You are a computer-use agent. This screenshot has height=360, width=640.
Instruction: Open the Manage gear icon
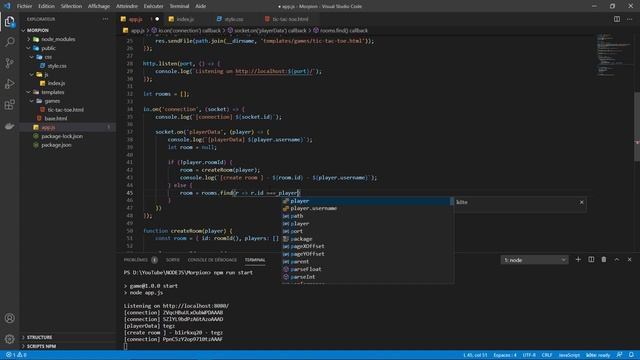[9, 339]
